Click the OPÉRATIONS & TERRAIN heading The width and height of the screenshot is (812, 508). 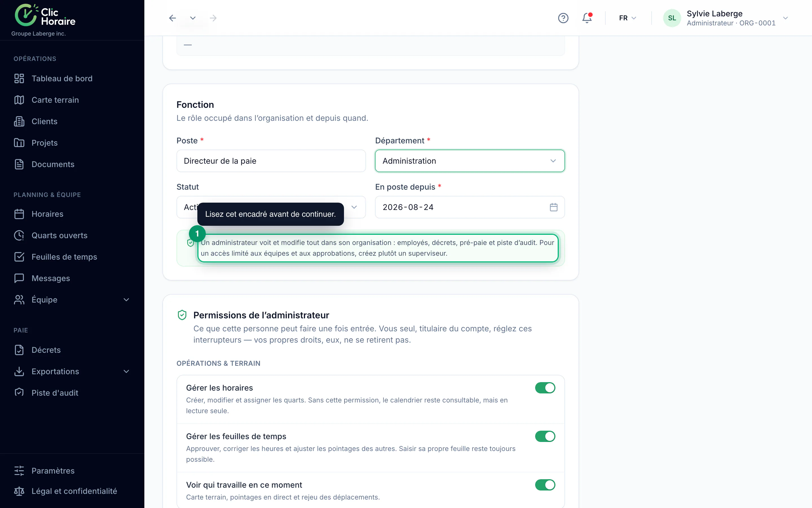click(x=219, y=363)
